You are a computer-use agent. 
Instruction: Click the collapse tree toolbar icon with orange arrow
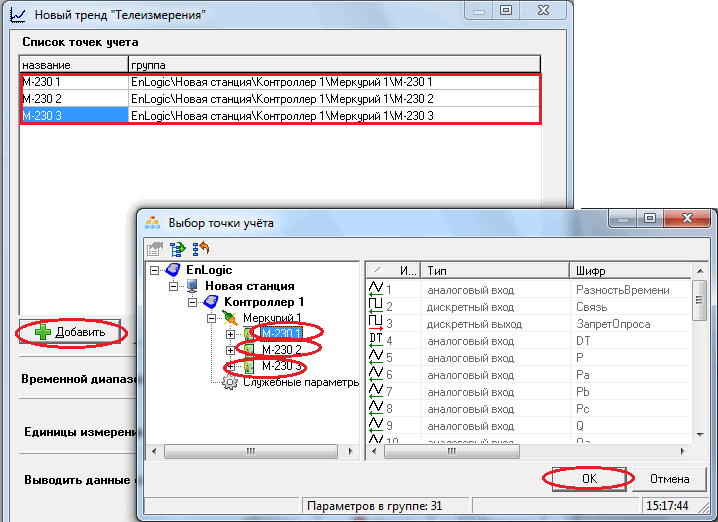pyautogui.click(x=201, y=249)
